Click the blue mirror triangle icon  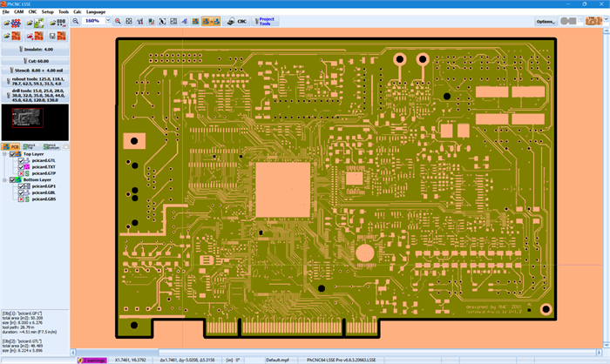pyautogui.click(x=185, y=21)
